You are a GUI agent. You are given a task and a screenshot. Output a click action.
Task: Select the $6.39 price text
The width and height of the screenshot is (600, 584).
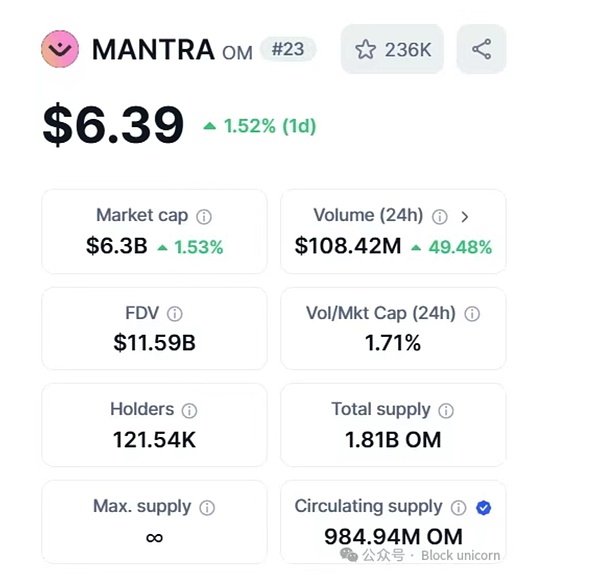tap(113, 126)
